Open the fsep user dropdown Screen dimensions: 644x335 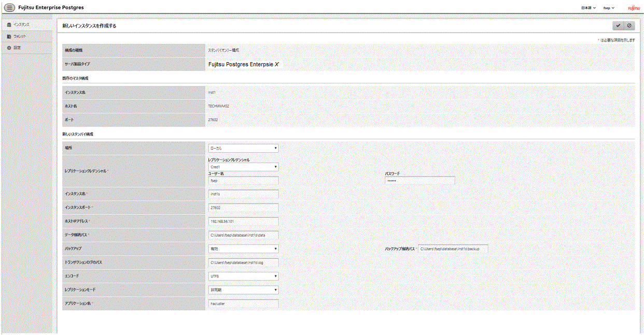609,8
